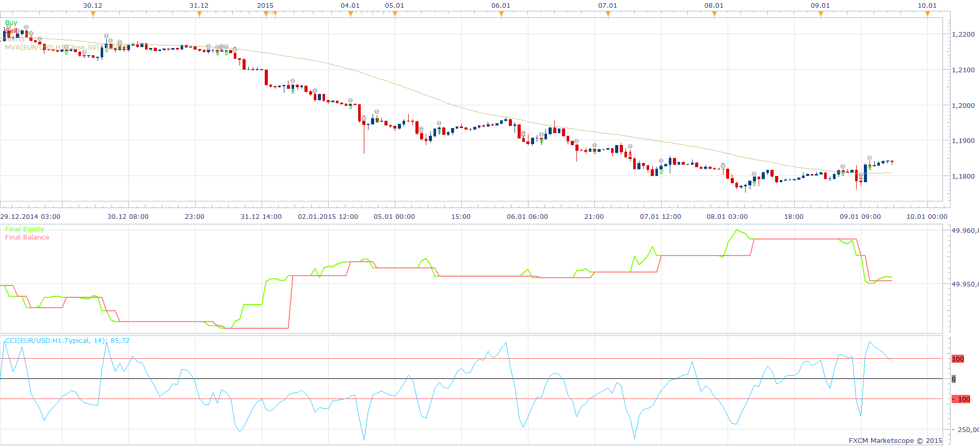This screenshot has height=446, width=980.
Task: Select the red 100 CCI level tag
Action: (958, 359)
